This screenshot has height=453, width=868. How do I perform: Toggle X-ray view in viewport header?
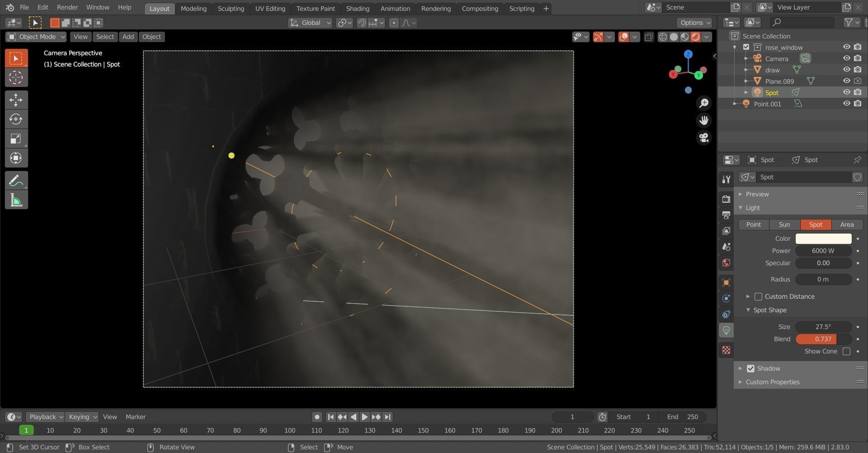point(649,37)
